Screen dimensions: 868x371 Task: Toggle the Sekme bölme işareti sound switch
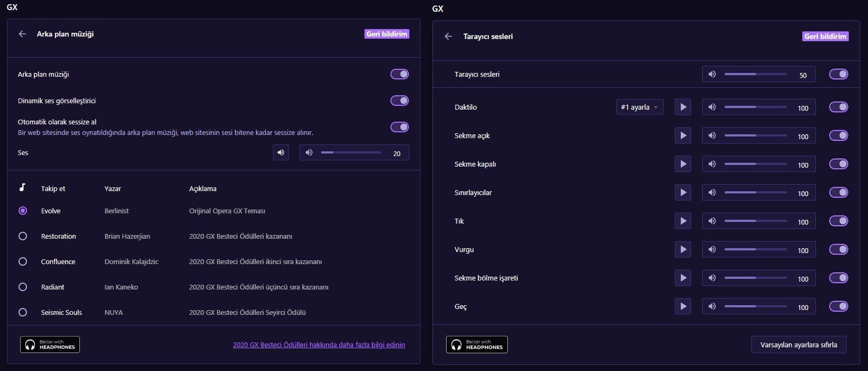coord(838,278)
